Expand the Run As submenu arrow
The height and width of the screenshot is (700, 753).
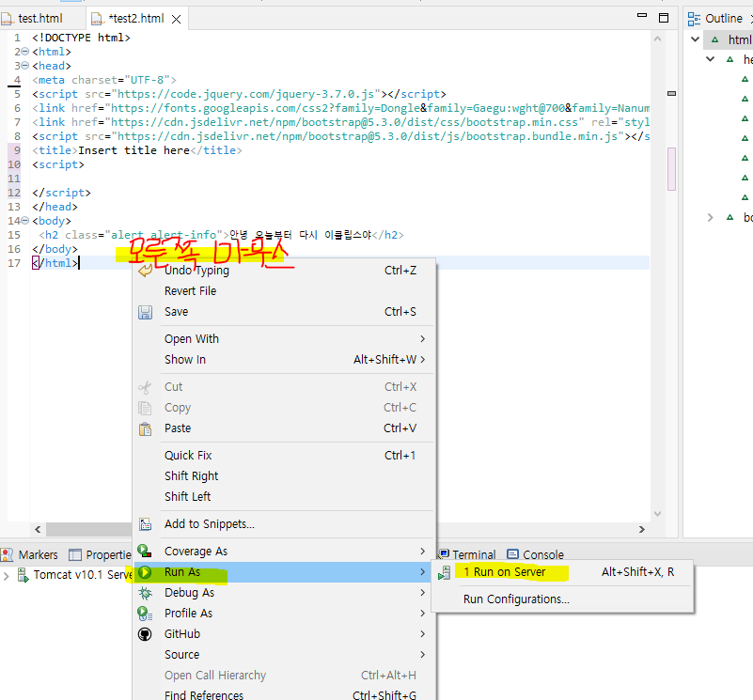coord(423,572)
